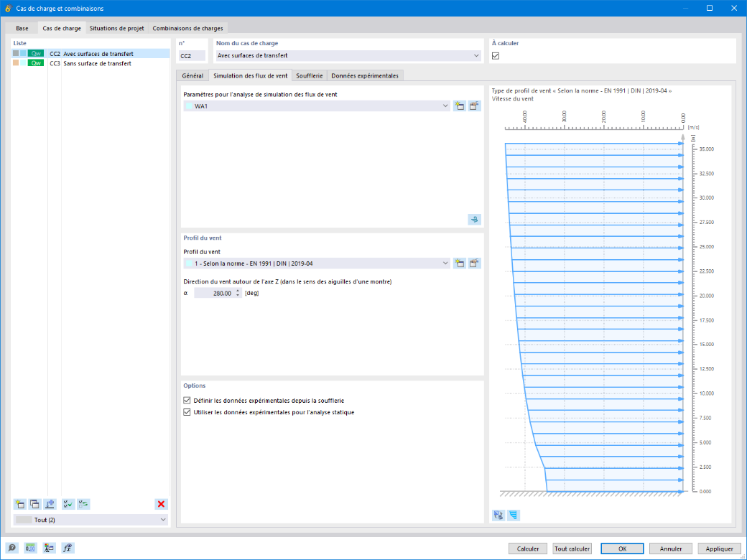Select CC3 Sans surface de transfert in list
Screen dimensions: 747x560
pyautogui.click(x=91, y=63)
